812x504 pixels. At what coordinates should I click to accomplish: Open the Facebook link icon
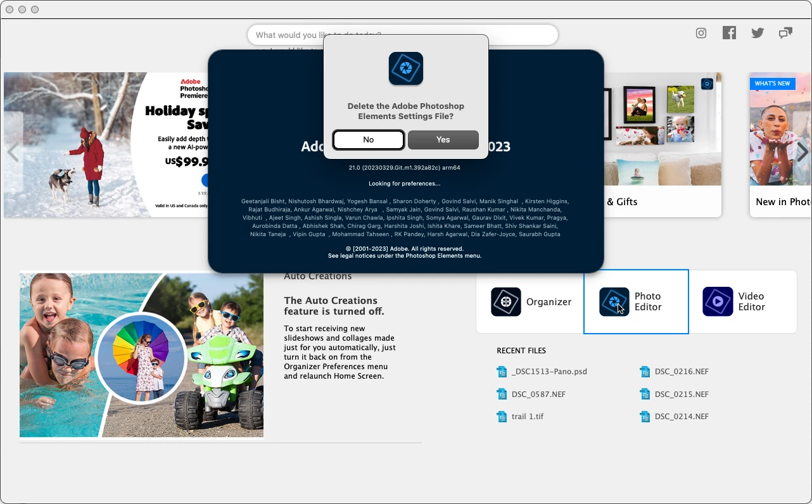(x=730, y=34)
